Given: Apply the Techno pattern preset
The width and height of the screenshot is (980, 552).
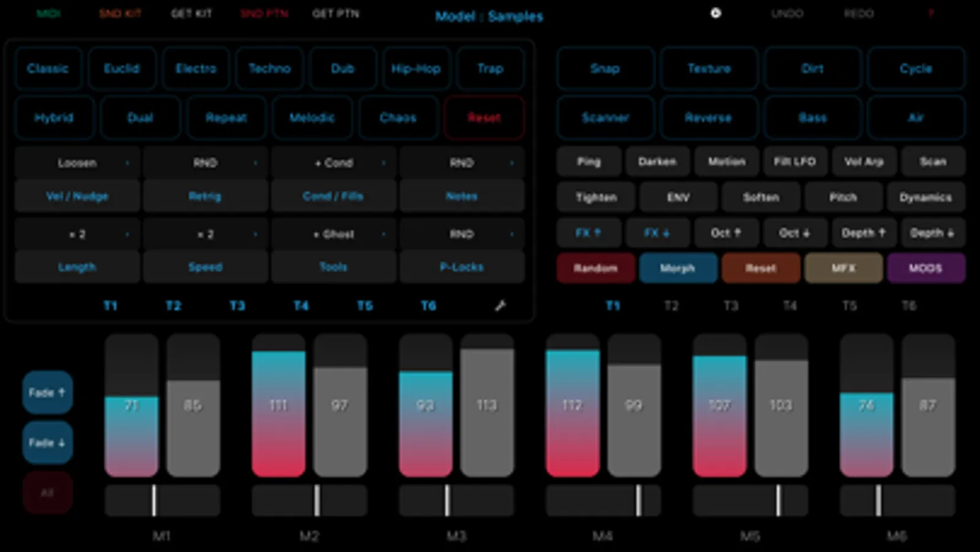Looking at the screenshot, I should coord(269,69).
